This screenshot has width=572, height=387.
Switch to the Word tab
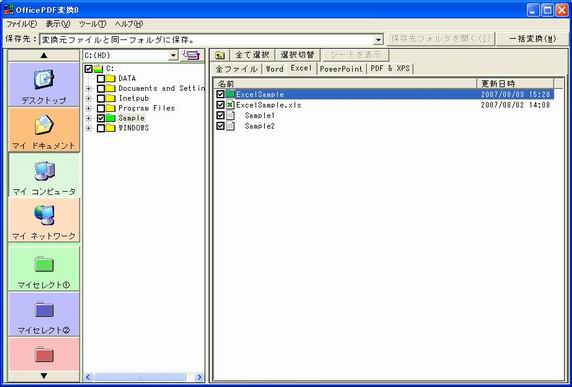click(274, 69)
